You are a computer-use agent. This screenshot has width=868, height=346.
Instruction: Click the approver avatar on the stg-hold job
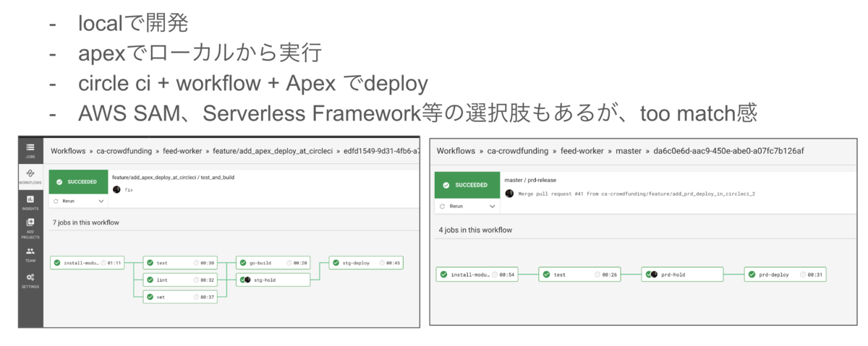click(248, 280)
